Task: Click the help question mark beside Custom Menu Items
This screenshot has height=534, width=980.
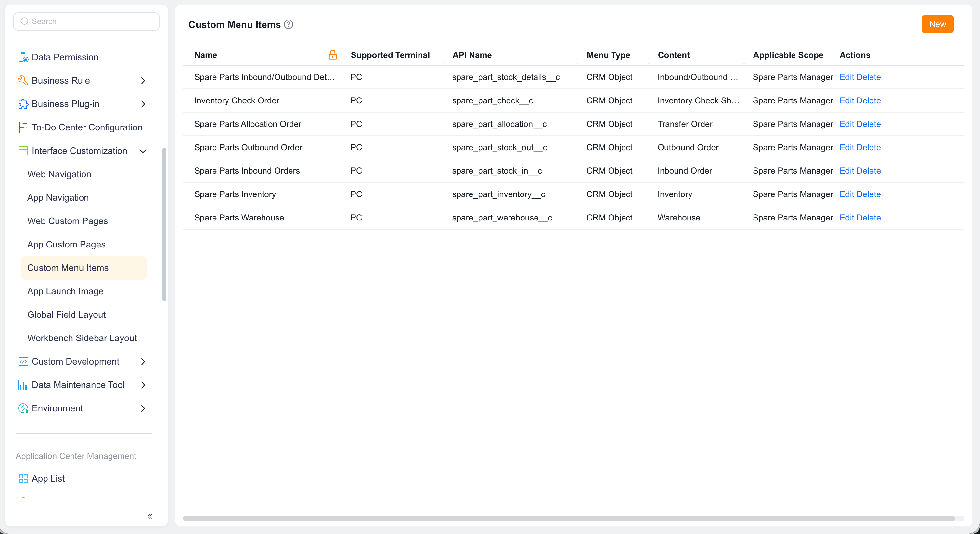Action: click(289, 24)
